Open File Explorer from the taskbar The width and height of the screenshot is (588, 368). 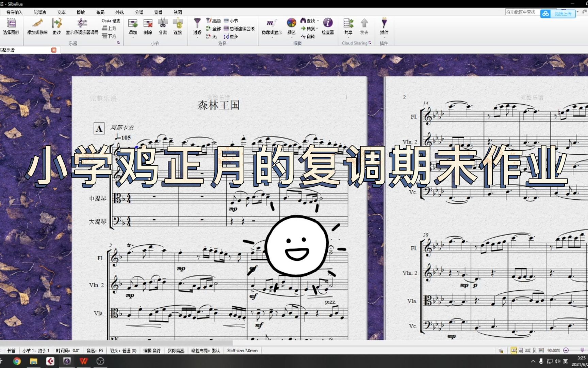coord(33,361)
